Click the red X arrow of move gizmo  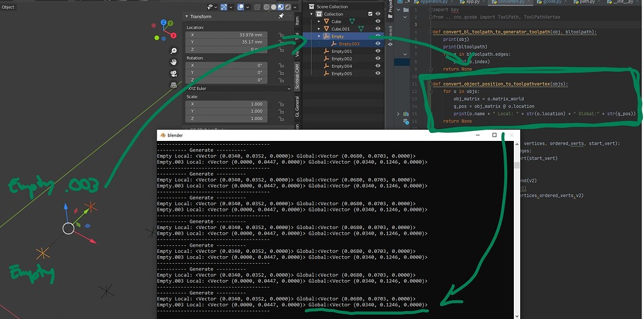coord(87,238)
